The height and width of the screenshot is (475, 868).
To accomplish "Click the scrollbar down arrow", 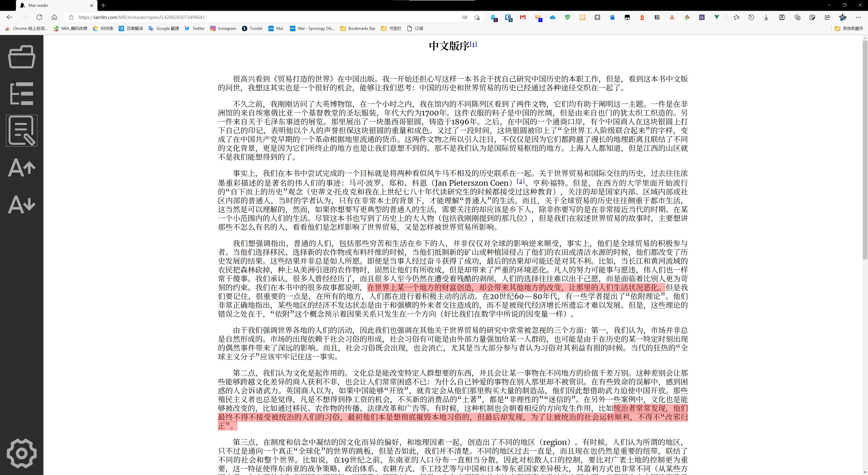I will [x=865, y=472].
